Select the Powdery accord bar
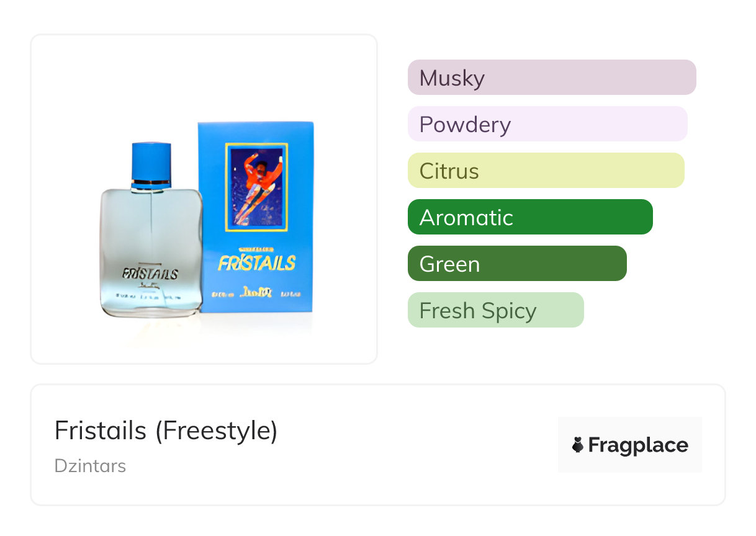 click(x=547, y=124)
